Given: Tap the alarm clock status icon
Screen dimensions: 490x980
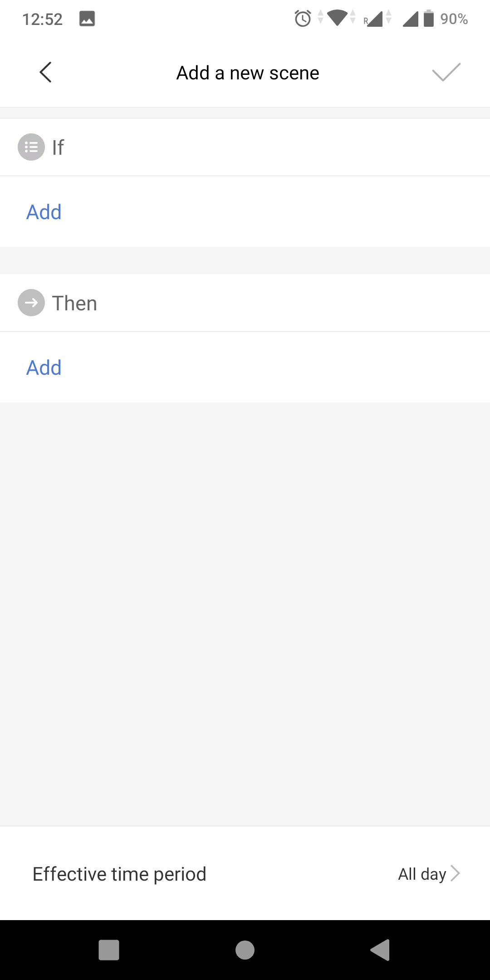Looking at the screenshot, I should pos(303,19).
